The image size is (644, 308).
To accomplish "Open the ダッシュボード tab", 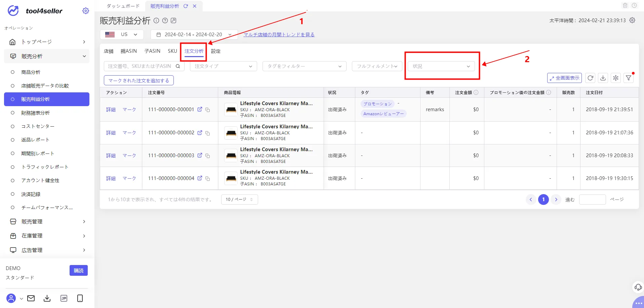I will [123, 6].
